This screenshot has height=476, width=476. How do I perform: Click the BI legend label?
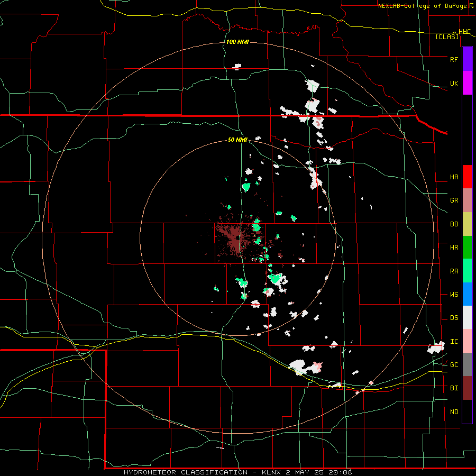coord(454,388)
